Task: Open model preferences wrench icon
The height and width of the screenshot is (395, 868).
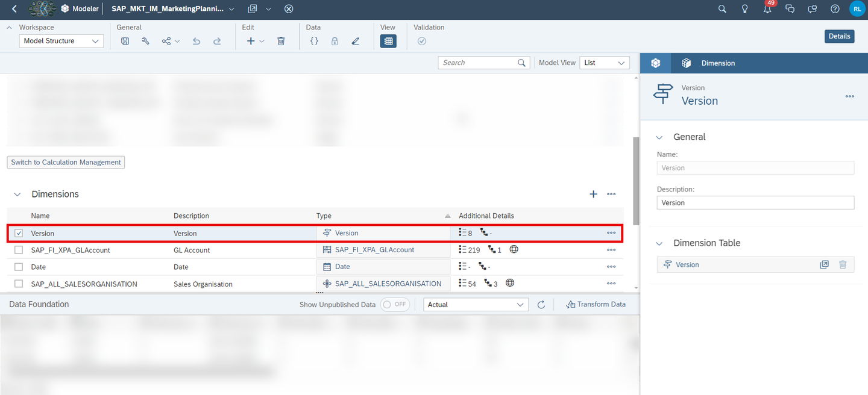Action: (145, 41)
